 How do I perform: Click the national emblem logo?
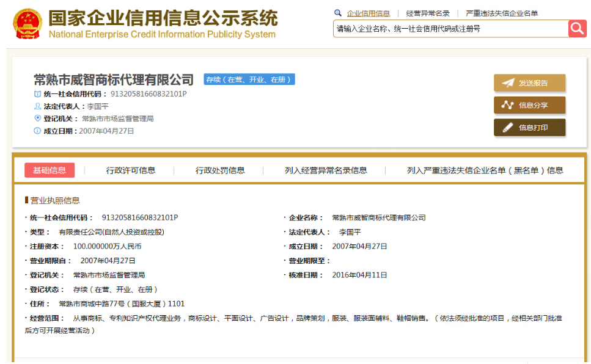click(27, 23)
